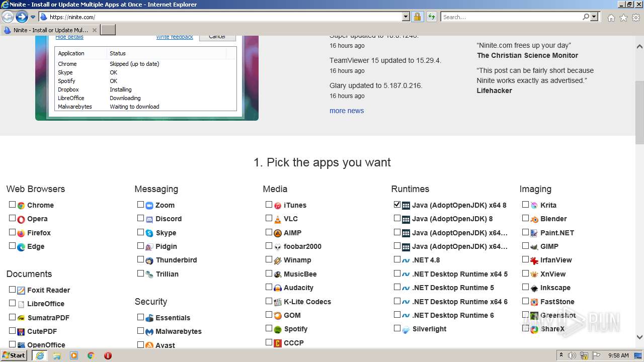Screen dimensions: 644x362
Task: Open Internet Explorer from taskbar
Action: 40,355
